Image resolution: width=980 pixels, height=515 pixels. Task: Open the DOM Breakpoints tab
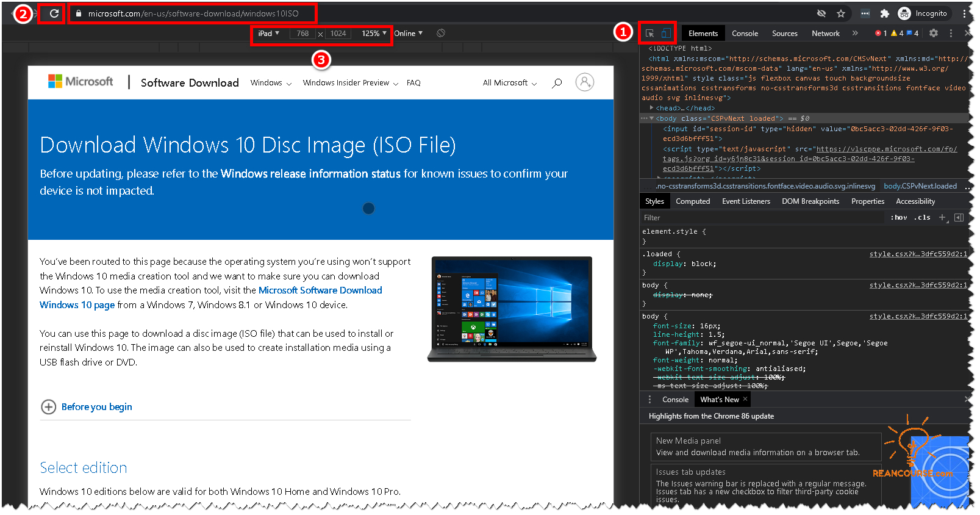[810, 201]
